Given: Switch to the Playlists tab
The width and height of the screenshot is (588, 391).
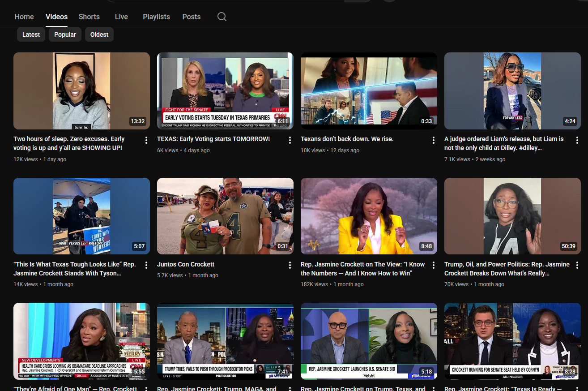Looking at the screenshot, I should click(x=156, y=17).
